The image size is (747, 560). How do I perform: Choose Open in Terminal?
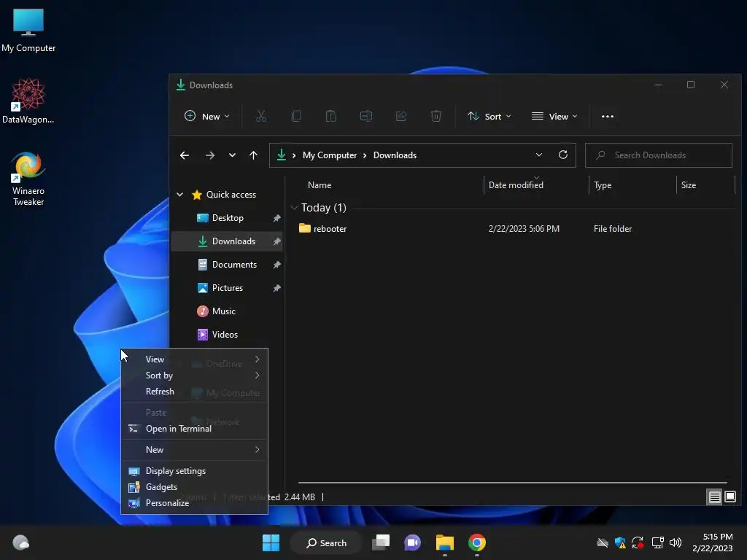pyautogui.click(x=194, y=429)
